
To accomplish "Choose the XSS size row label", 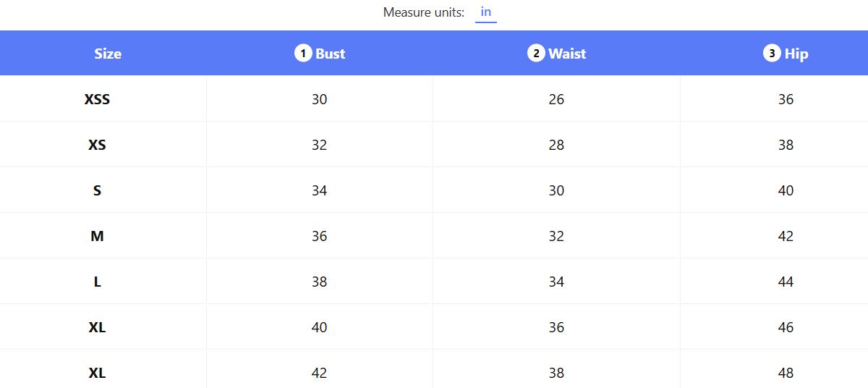I will point(97,99).
